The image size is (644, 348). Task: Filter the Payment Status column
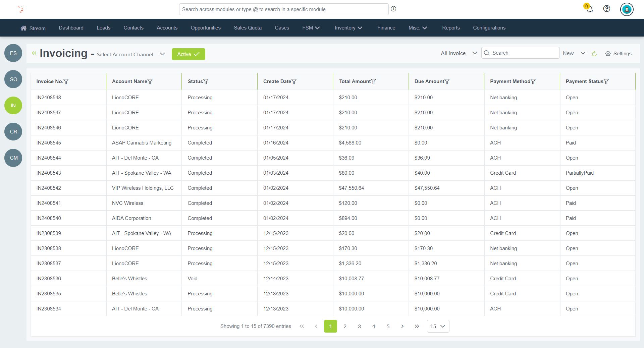[x=607, y=81]
